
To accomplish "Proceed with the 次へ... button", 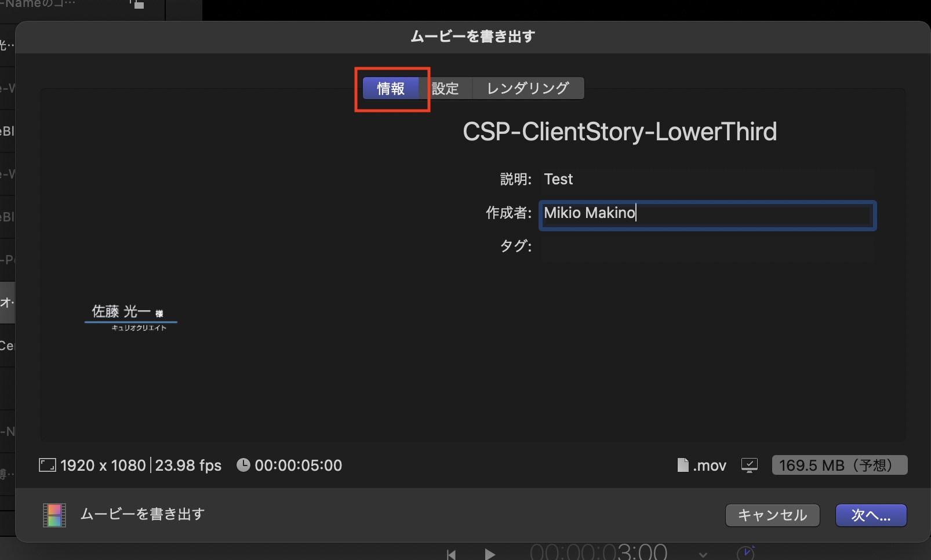I will point(871,515).
